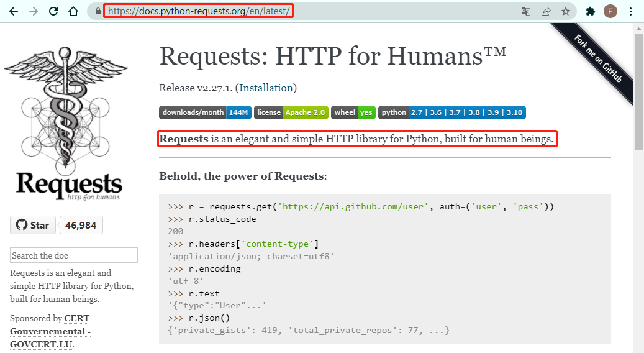Open the browser extensions puzzle icon
The image size is (644, 353).
coord(591,11)
